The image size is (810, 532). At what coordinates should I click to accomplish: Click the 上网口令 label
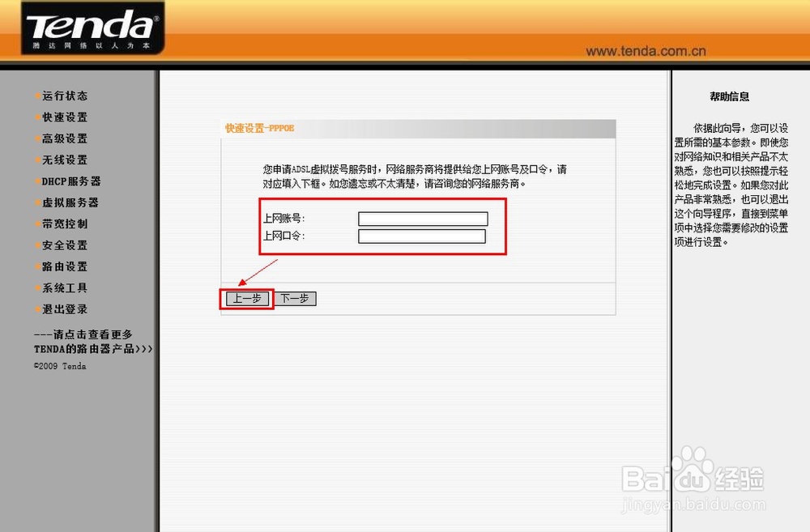[x=283, y=236]
